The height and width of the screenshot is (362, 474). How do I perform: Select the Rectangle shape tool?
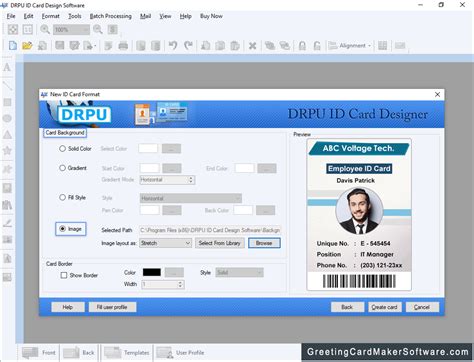(x=7, y=102)
